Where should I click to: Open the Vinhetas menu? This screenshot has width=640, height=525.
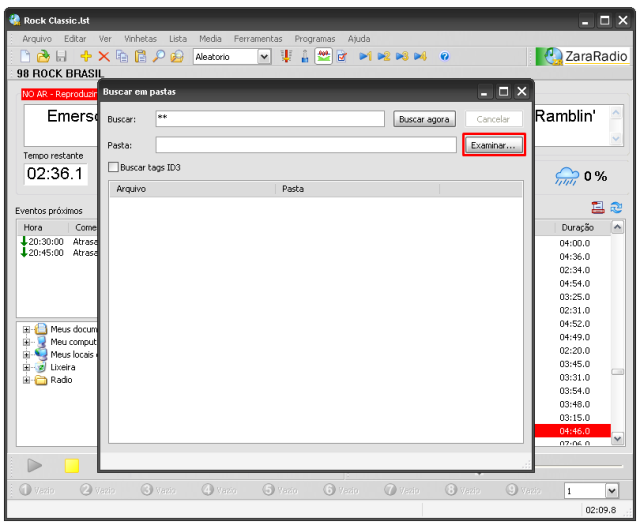140,39
